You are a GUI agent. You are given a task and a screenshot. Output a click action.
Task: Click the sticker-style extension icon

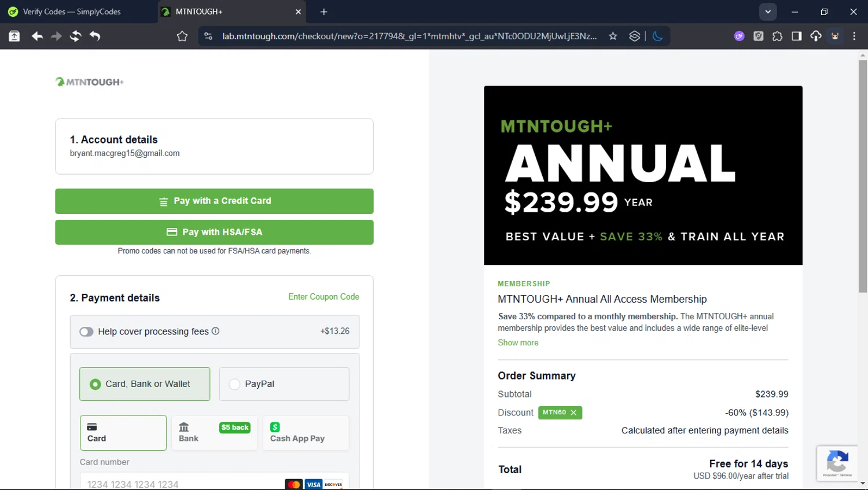[x=759, y=36]
